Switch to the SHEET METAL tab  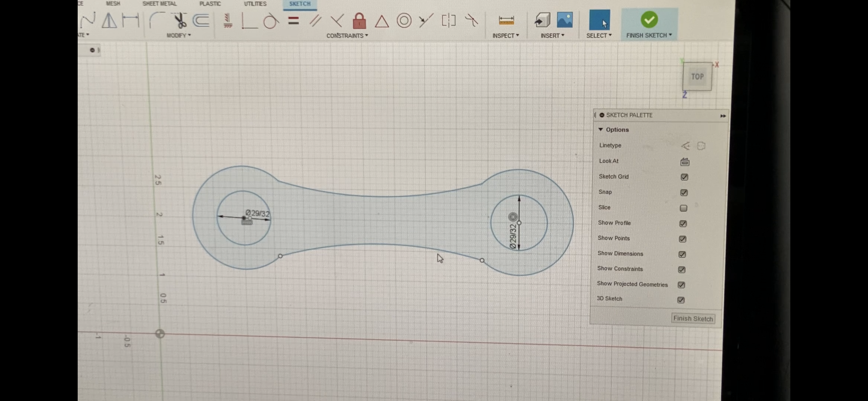(159, 4)
